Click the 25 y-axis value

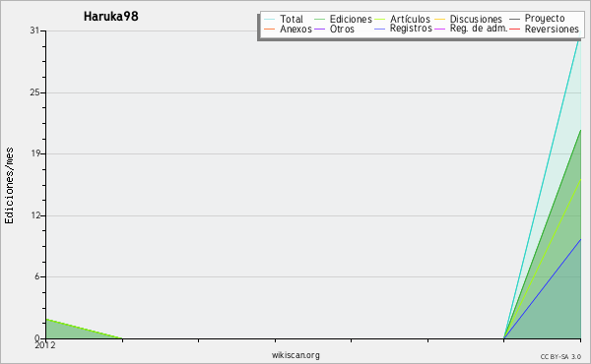pyautogui.click(x=34, y=92)
